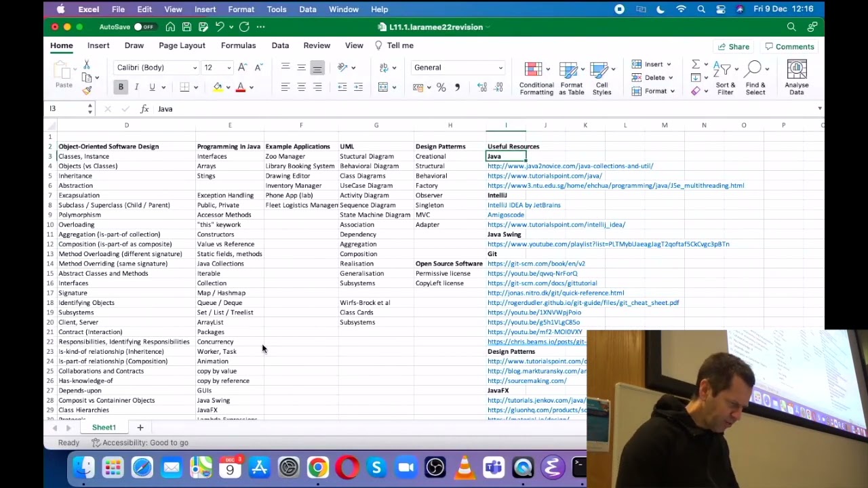The width and height of the screenshot is (868, 488).
Task: Open Cell Styles gallery
Action: click(601, 79)
